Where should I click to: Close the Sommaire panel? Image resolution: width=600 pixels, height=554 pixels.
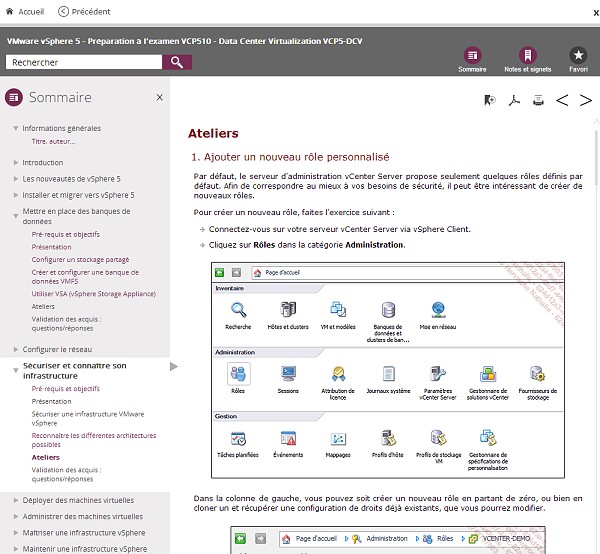point(160,98)
